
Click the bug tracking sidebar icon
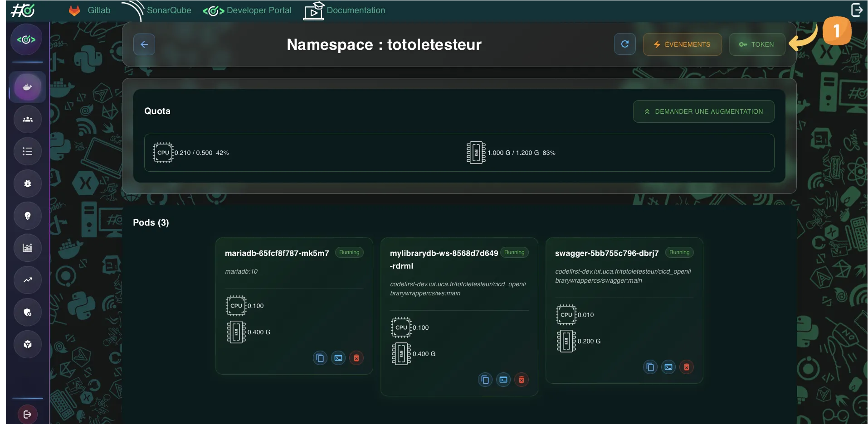[x=27, y=184]
